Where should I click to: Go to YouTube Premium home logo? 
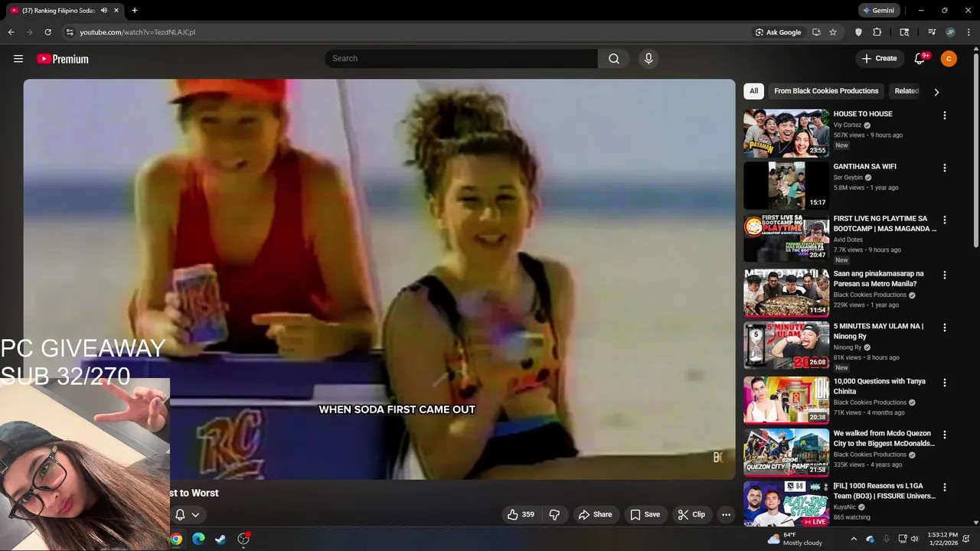[63, 59]
